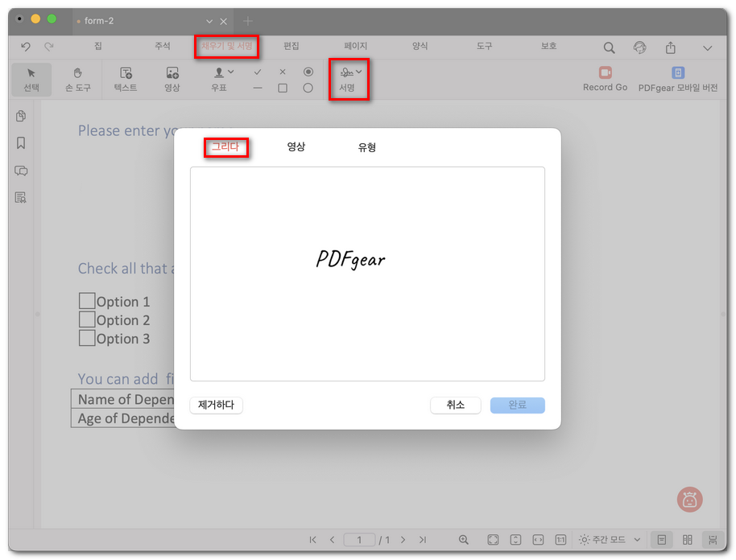Select the 그리다 draw tab in dialog
736x560 pixels.
click(225, 146)
